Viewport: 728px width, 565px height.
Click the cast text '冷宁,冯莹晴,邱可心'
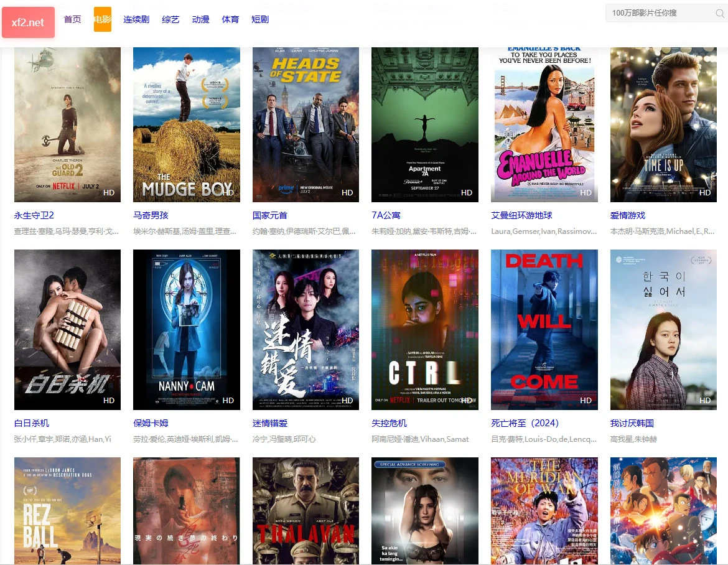284,439
